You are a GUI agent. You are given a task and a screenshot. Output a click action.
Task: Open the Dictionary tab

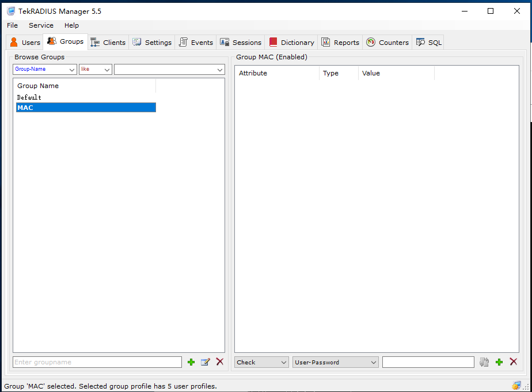pyautogui.click(x=291, y=43)
